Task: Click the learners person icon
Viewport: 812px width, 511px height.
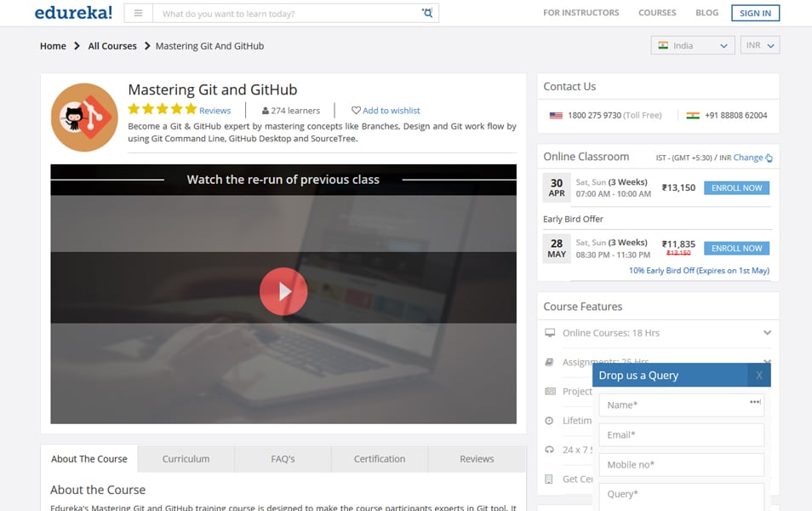Action: pos(266,111)
